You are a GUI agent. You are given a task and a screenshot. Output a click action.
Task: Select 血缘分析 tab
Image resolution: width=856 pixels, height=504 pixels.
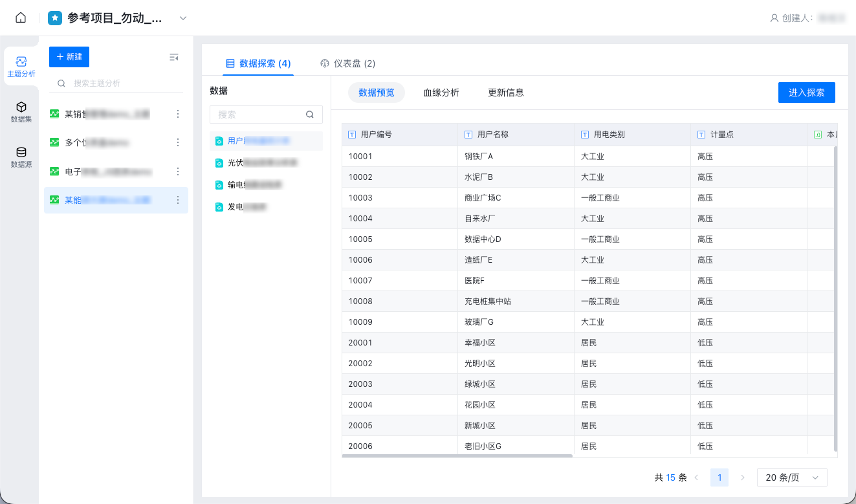[441, 93]
